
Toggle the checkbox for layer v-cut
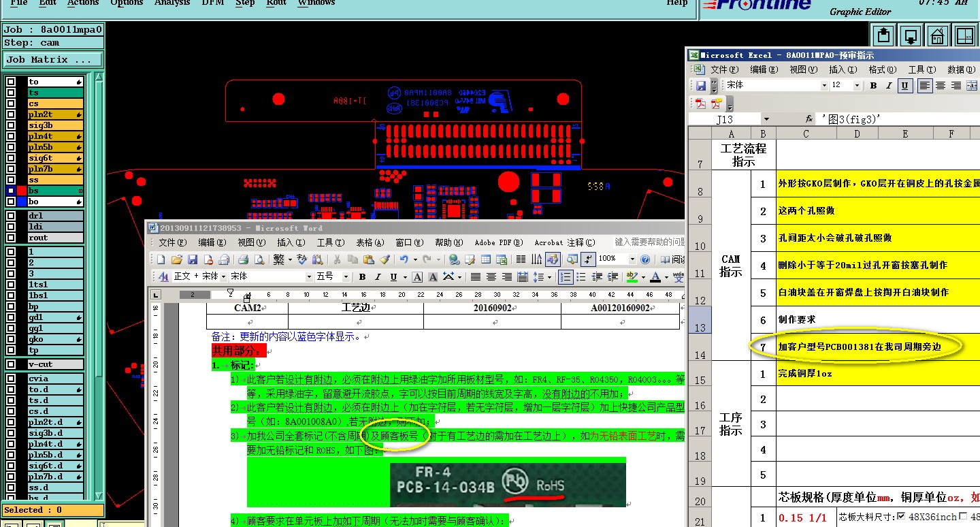[x=11, y=364]
